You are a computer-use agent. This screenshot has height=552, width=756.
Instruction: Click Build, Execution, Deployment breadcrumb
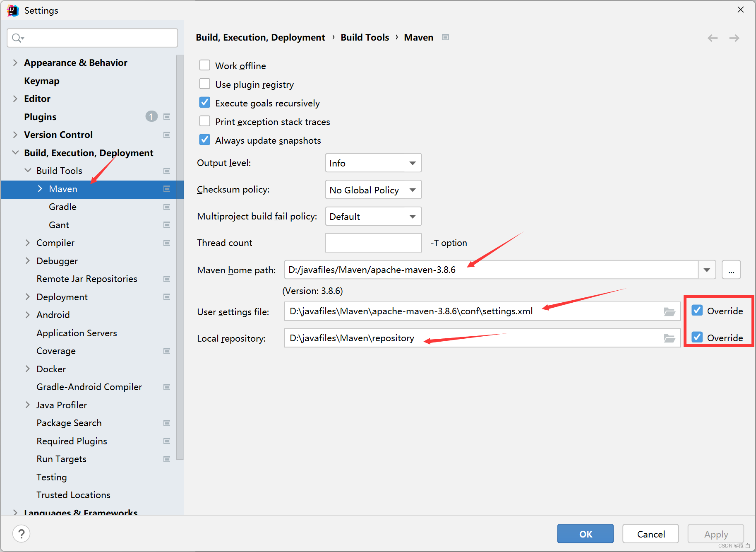click(260, 37)
